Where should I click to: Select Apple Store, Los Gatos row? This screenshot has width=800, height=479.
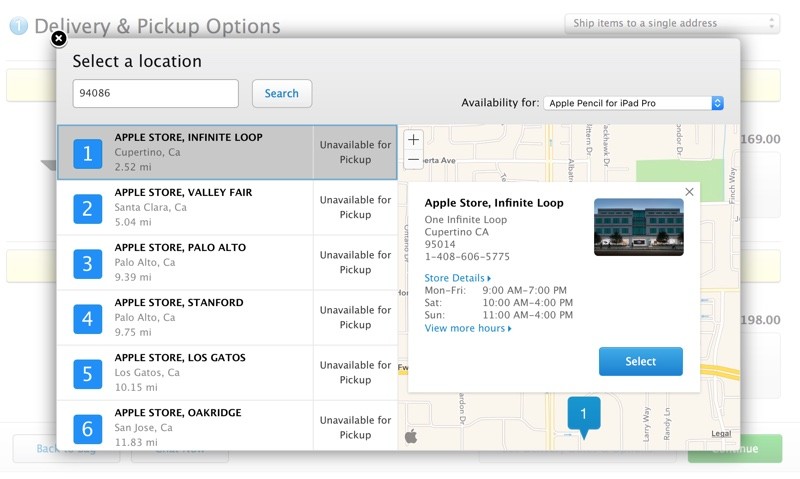(x=227, y=372)
